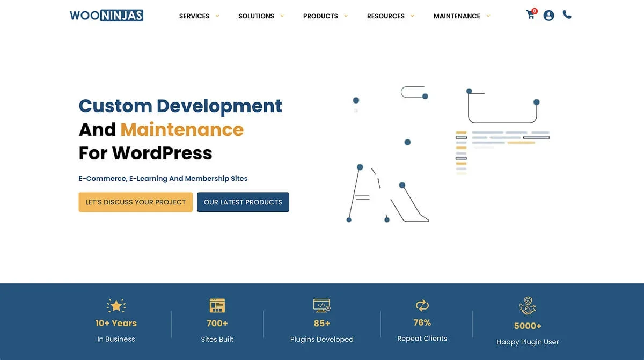Click the orange 'Maintenance' heading word
Screen dimensions: 644x360
[182, 129]
